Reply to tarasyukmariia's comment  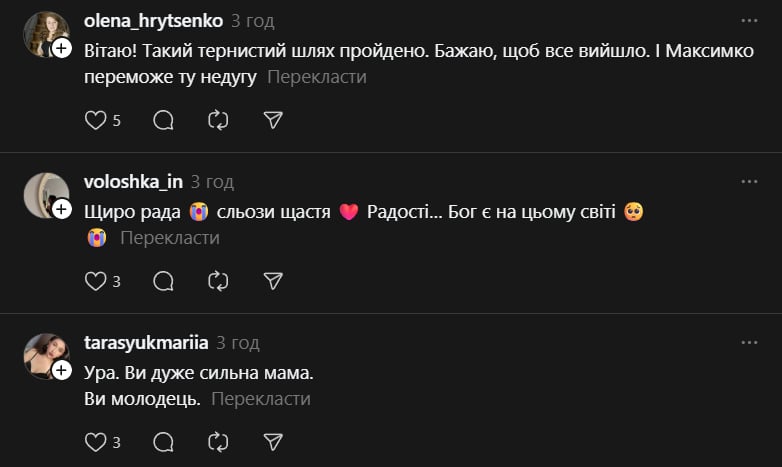(163, 442)
